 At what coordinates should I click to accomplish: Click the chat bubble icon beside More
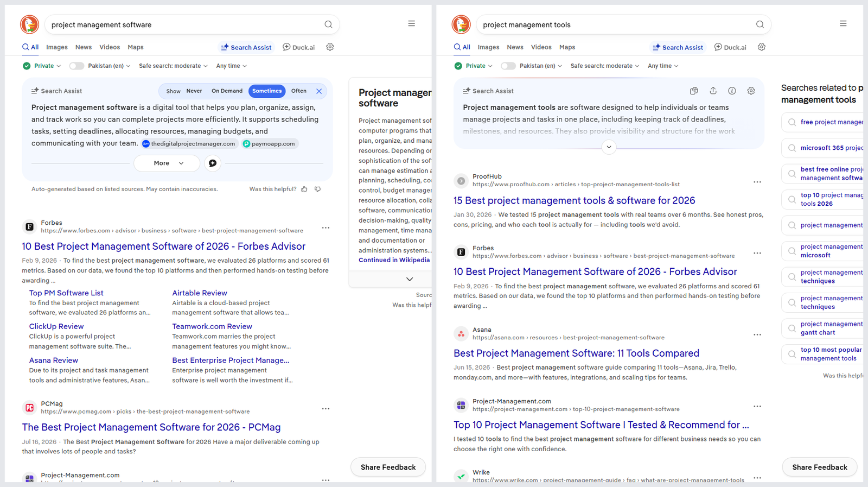point(213,163)
